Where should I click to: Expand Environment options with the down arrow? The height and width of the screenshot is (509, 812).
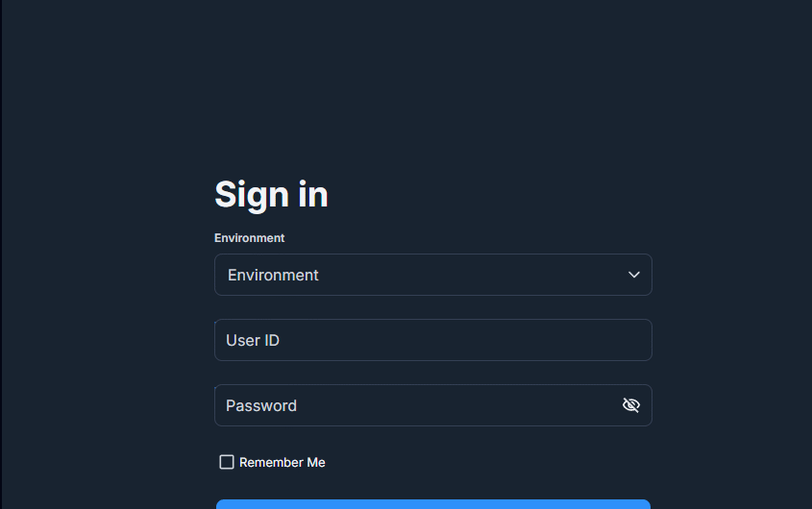pyautogui.click(x=634, y=275)
